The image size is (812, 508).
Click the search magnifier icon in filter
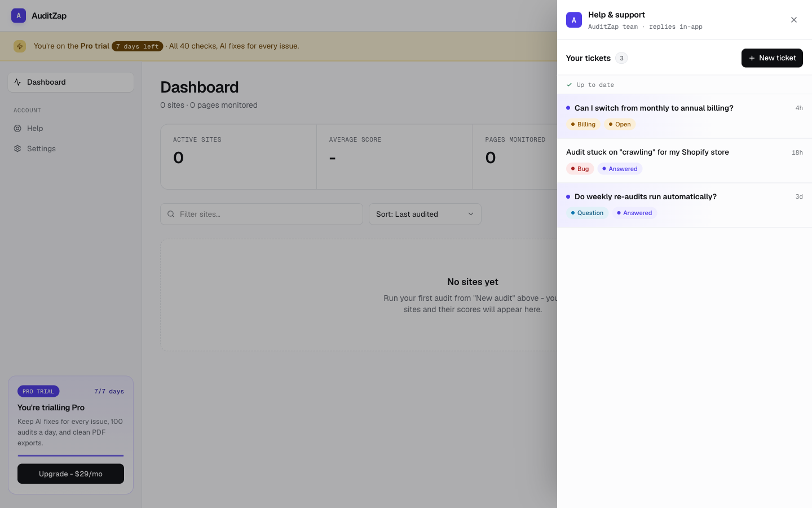(171, 214)
